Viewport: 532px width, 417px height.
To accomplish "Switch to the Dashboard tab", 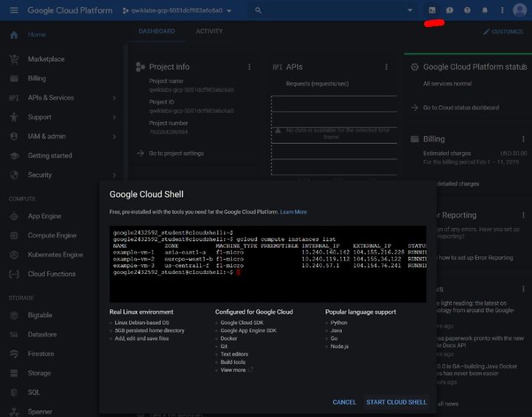I will click(x=157, y=31).
